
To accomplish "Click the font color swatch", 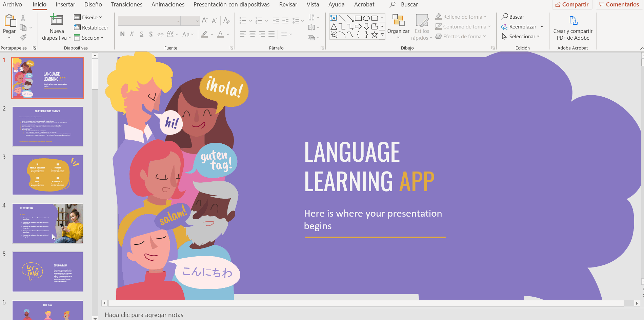I will pos(221,34).
